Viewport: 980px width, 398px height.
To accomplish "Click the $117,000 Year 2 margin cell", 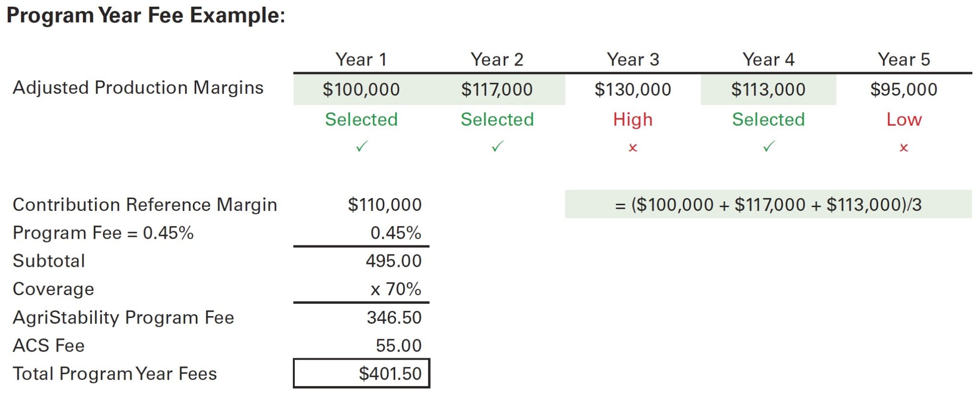I will pos(497,89).
